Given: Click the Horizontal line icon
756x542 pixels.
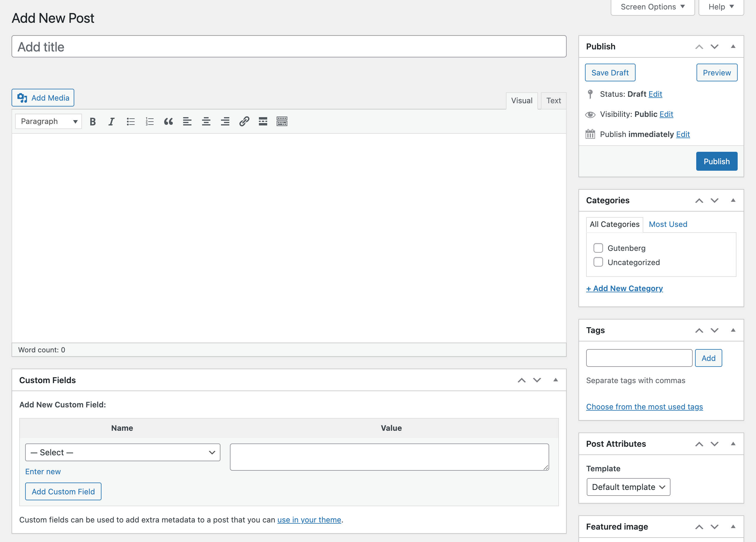Looking at the screenshot, I should coord(263,121).
